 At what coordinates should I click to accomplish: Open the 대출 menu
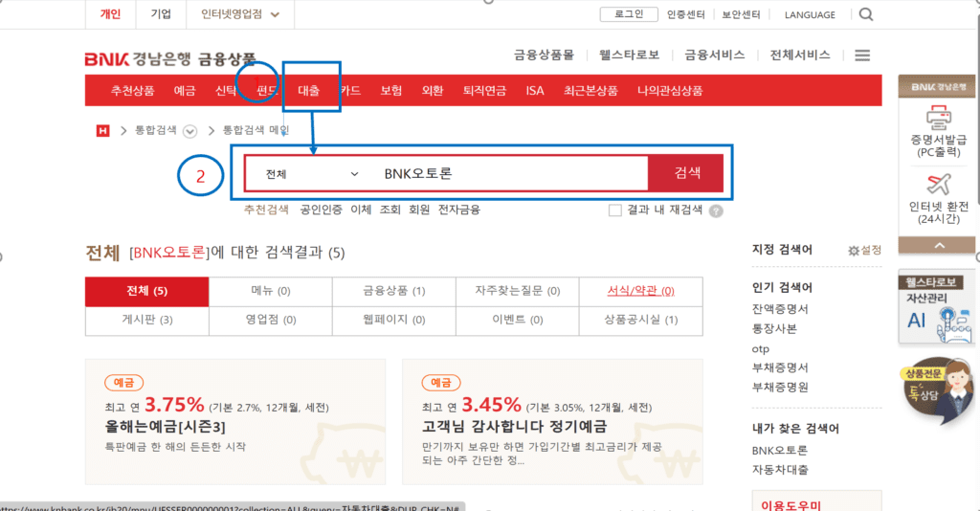309,91
